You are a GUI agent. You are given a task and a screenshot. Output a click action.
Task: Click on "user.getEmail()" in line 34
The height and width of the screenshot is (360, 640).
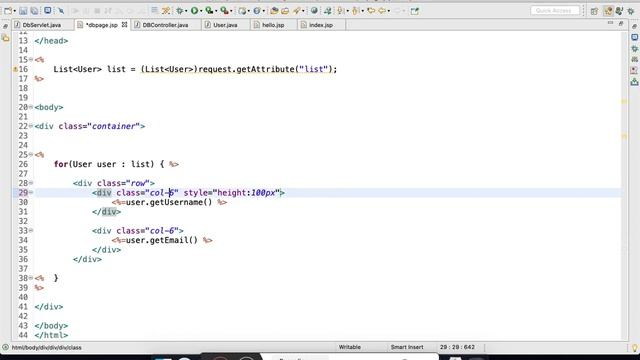tap(162, 240)
